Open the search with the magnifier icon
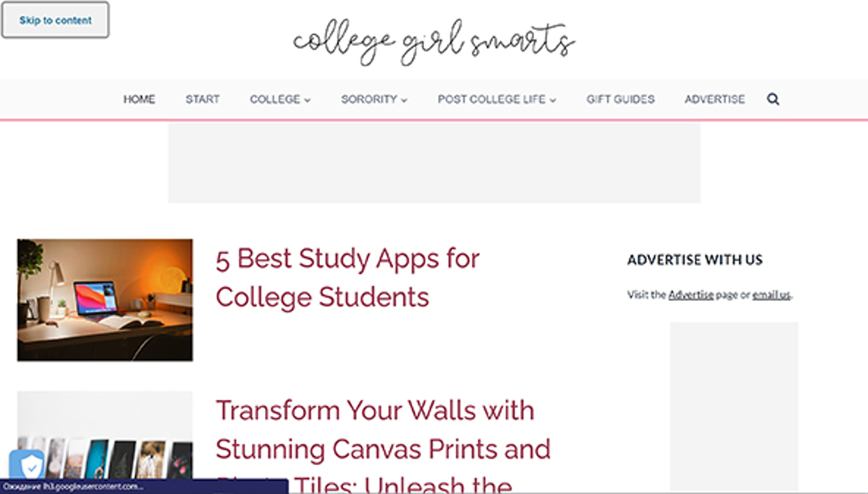The height and width of the screenshot is (494, 868). coord(773,99)
